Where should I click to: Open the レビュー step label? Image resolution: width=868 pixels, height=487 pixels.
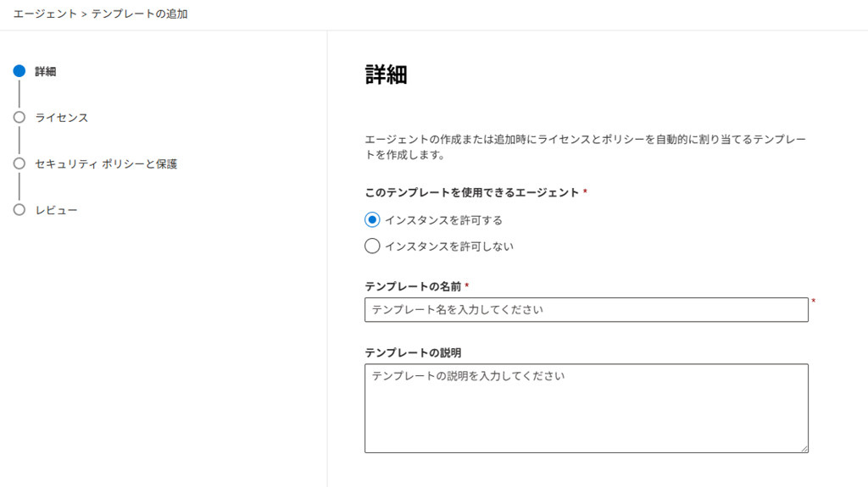pos(57,209)
